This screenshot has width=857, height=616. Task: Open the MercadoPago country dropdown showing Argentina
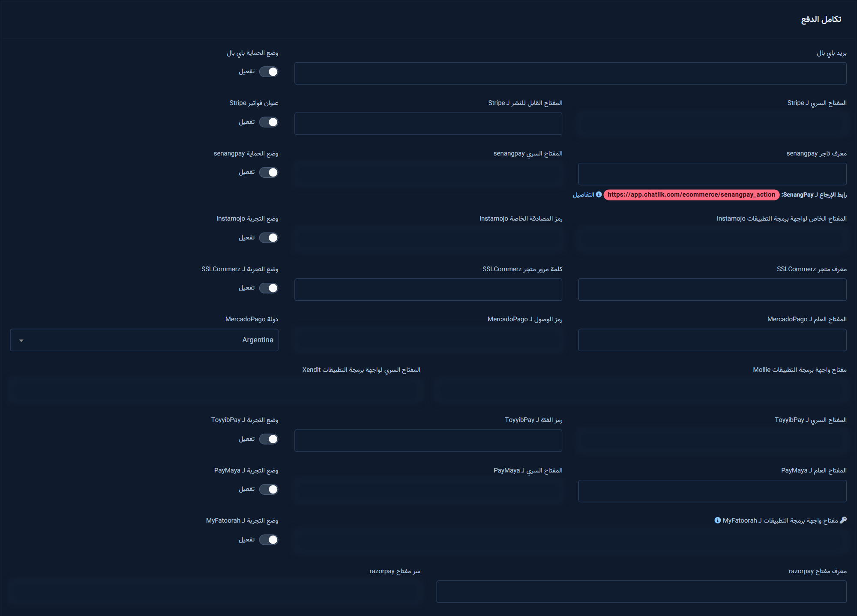(x=144, y=340)
